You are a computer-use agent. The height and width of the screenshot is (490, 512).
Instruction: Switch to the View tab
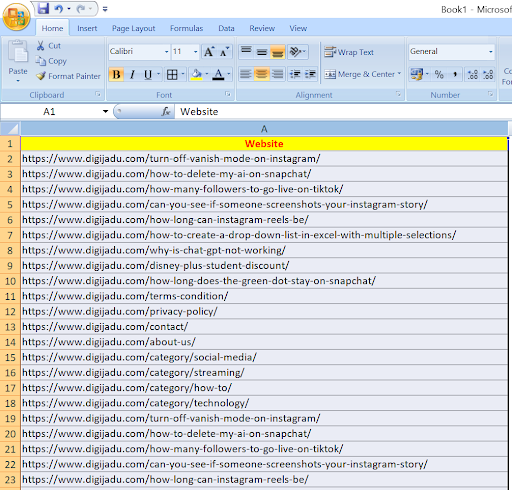pos(298,28)
